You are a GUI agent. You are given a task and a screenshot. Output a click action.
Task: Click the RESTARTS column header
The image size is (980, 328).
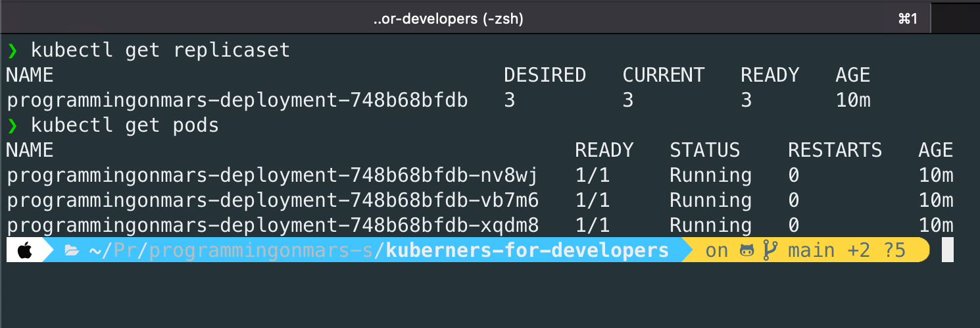(835, 150)
